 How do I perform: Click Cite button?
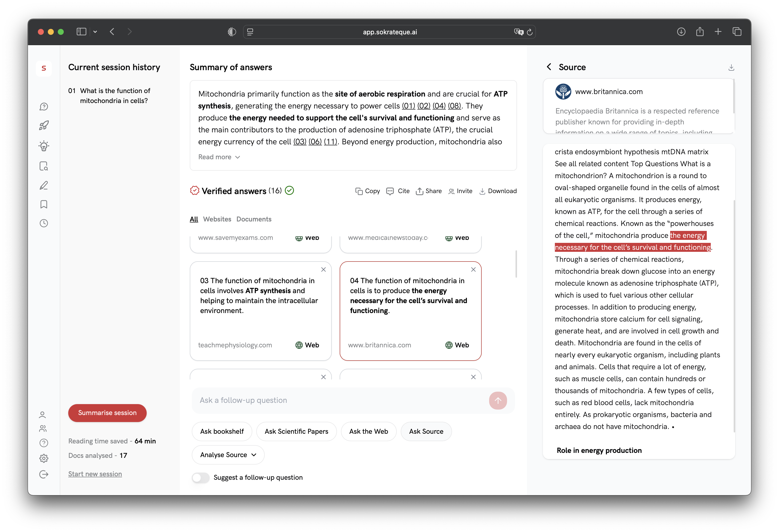[x=397, y=191]
